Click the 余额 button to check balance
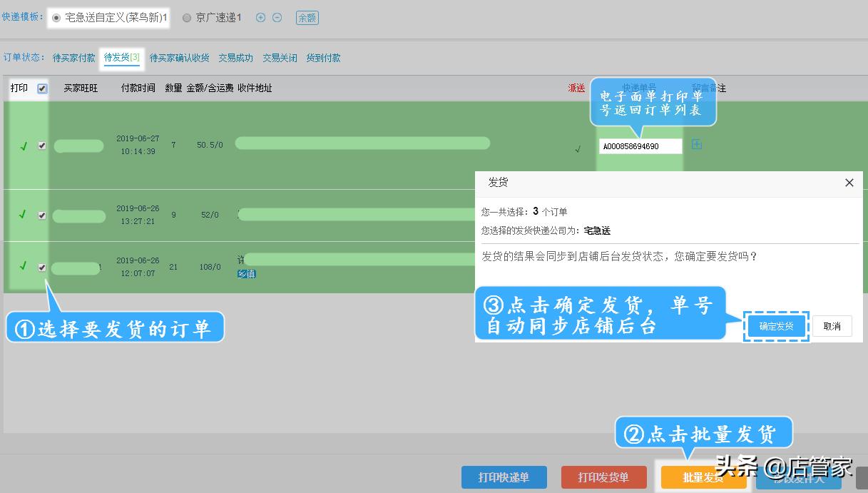Image resolution: width=868 pixels, height=493 pixels. coord(307,17)
